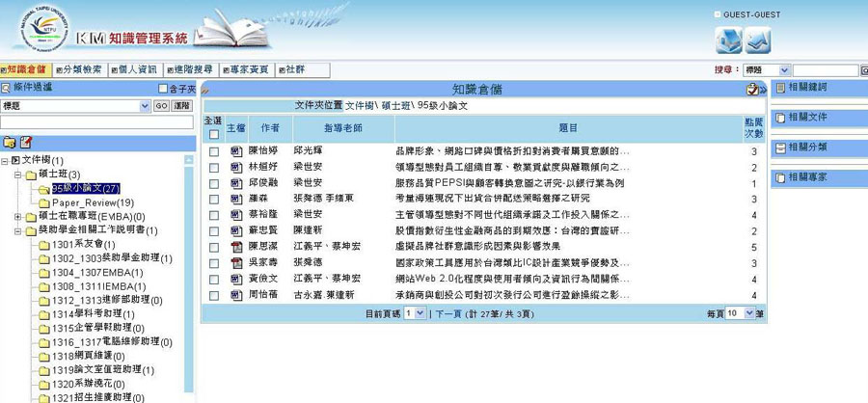
Task: Click the edit note icon above 文件樹
Action: pyautogui.click(x=26, y=142)
